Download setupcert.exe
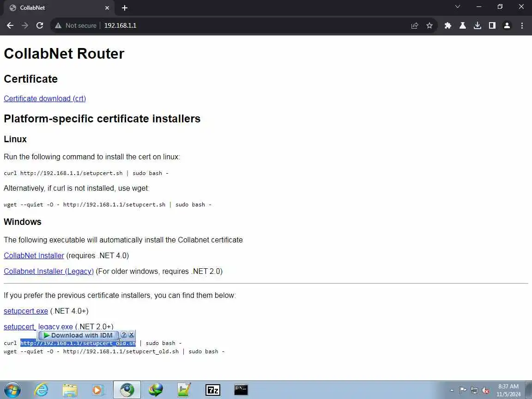Viewport: 532px width, 399px height. coord(26,311)
